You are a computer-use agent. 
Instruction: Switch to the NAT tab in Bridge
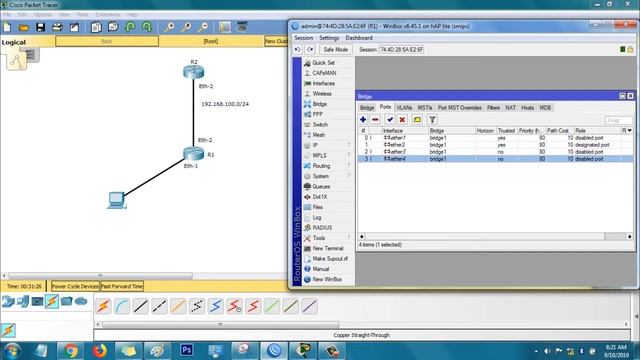coord(510,108)
